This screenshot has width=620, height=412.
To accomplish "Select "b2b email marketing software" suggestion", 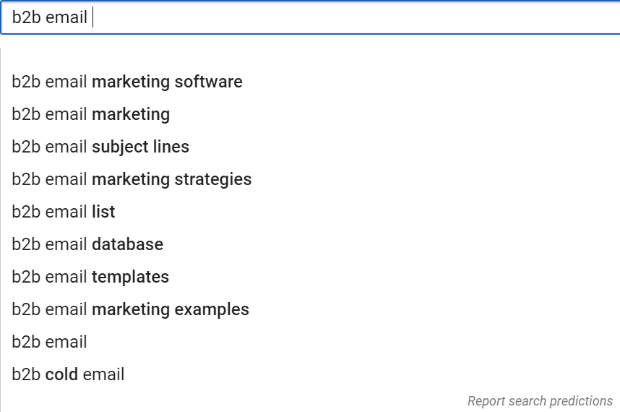I will [x=127, y=81].
